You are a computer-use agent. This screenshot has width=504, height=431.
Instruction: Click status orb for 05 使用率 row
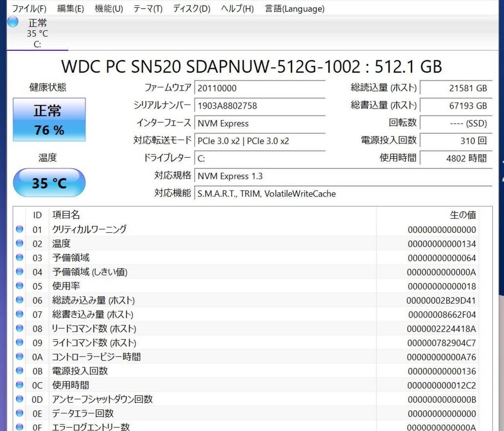coord(20,286)
